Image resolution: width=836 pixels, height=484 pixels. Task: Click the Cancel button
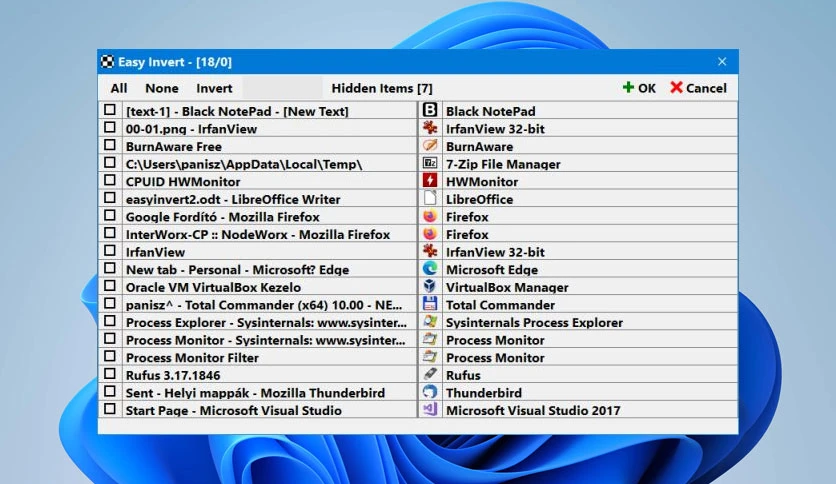(698, 88)
